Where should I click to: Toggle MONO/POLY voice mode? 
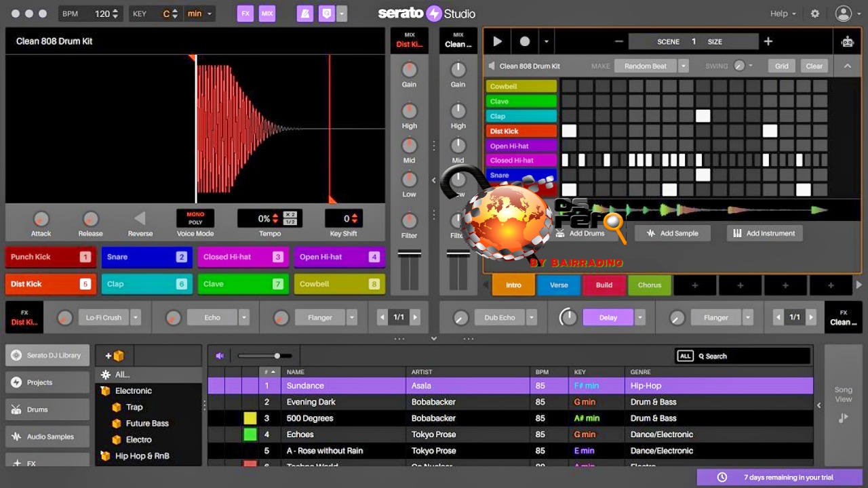195,218
